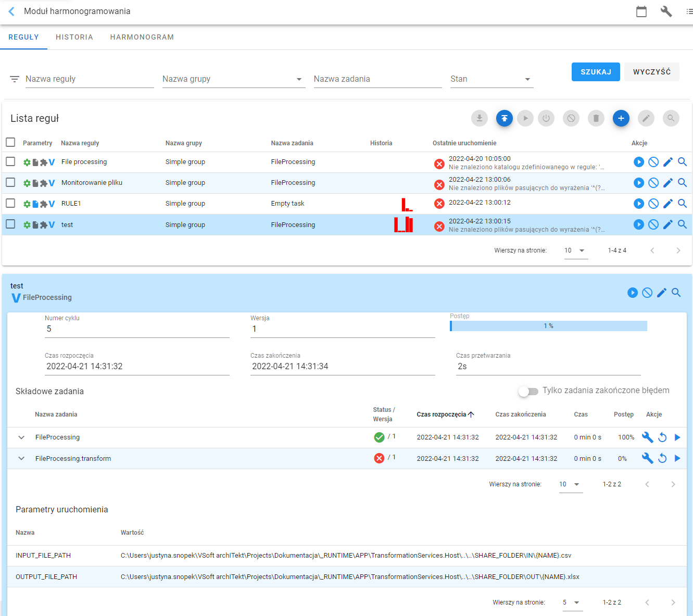
Task: Open the calendar icon in the header
Action: [641, 11]
